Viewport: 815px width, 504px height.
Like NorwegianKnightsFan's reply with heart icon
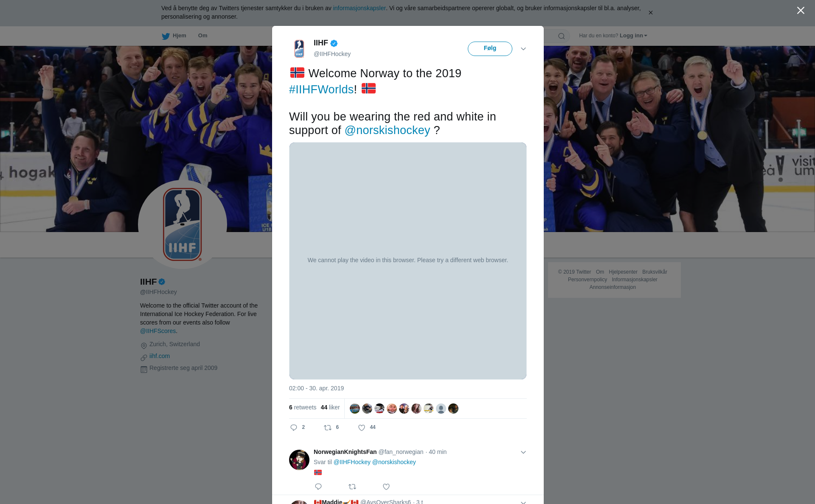[x=386, y=487]
